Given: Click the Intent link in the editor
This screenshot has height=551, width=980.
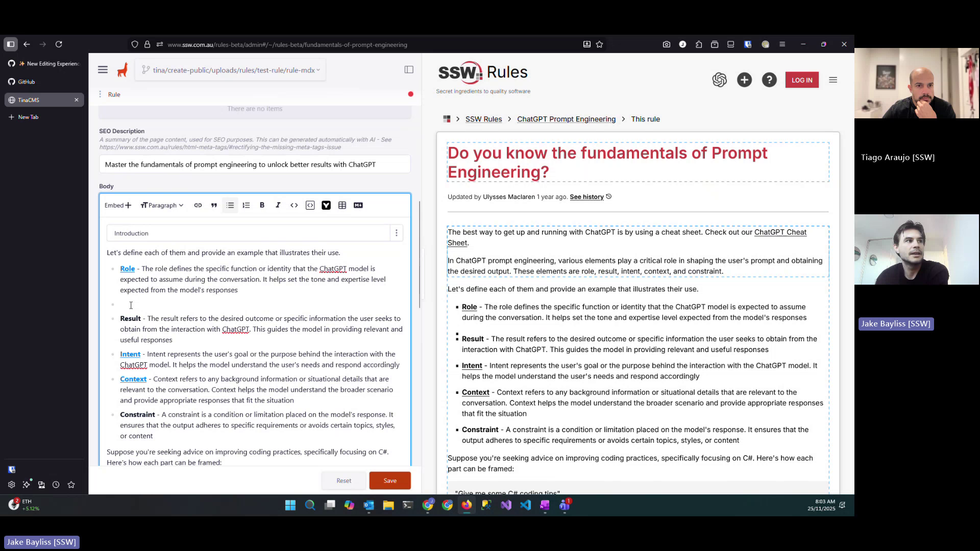Looking at the screenshot, I should (130, 354).
